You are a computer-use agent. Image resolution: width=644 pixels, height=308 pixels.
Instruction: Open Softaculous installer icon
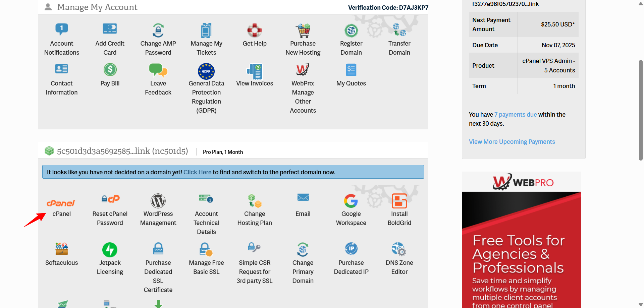[62, 249]
